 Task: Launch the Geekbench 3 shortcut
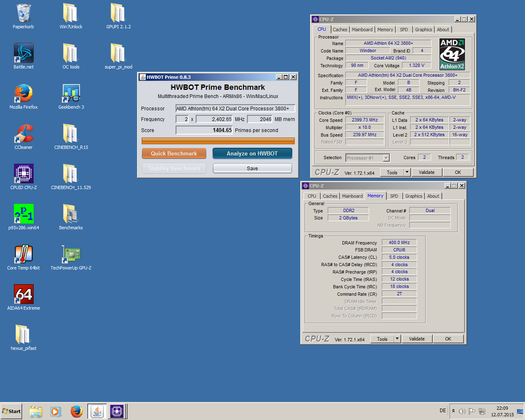pos(71,97)
